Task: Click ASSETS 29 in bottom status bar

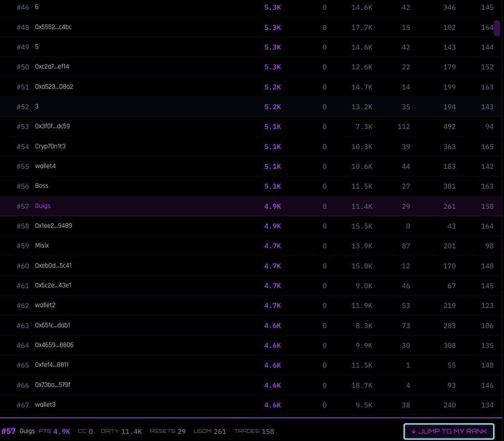Action: click(168, 431)
